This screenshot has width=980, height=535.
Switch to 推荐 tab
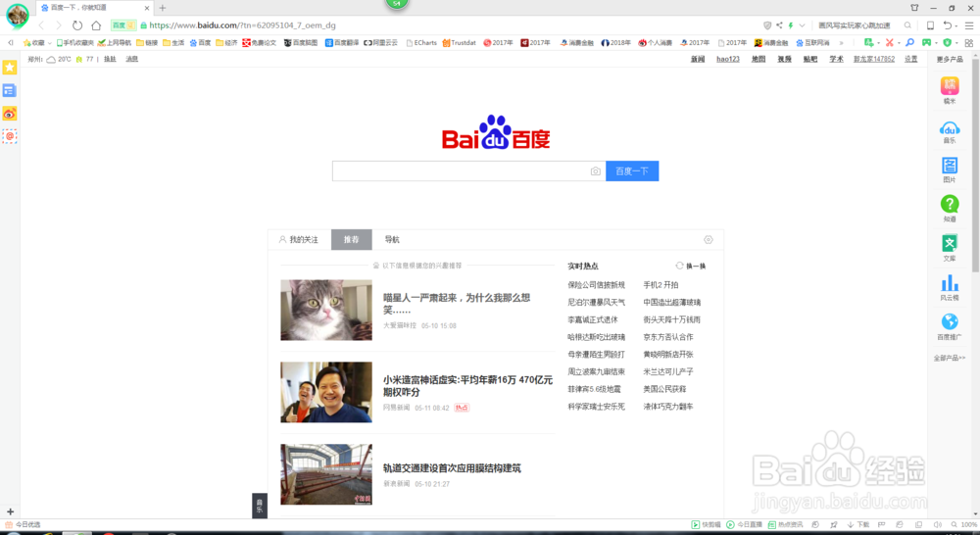click(x=351, y=239)
